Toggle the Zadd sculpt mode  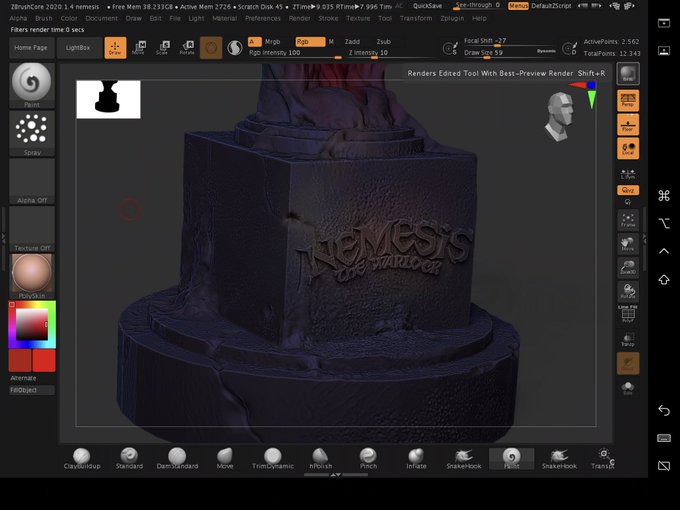(352, 42)
